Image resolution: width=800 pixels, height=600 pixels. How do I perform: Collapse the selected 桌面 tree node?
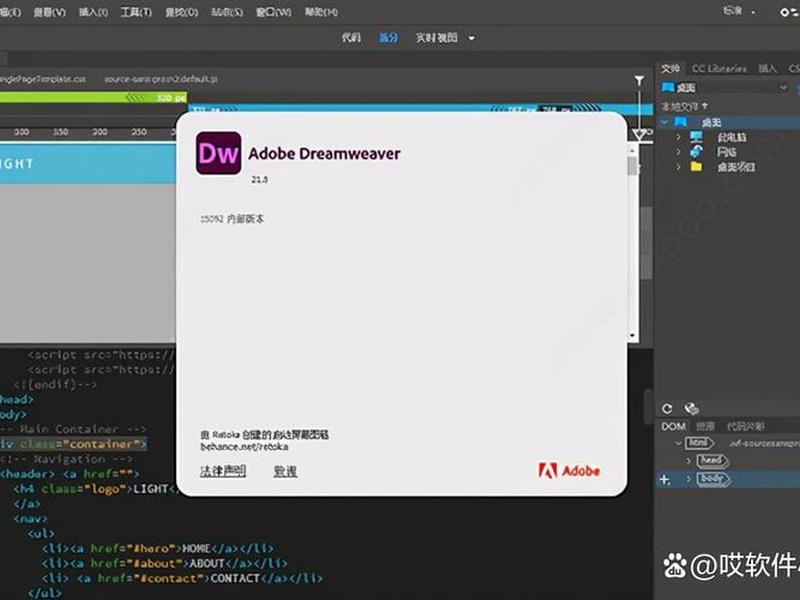pyautogui.click(x=664, y=122)
